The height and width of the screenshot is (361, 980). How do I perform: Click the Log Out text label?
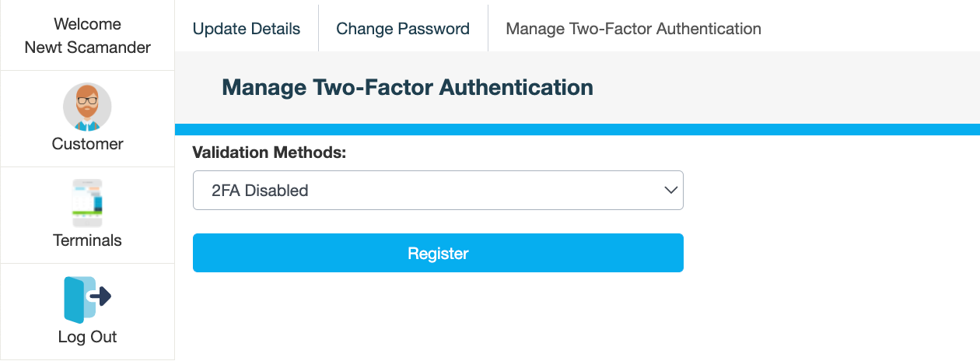(87, 337)
